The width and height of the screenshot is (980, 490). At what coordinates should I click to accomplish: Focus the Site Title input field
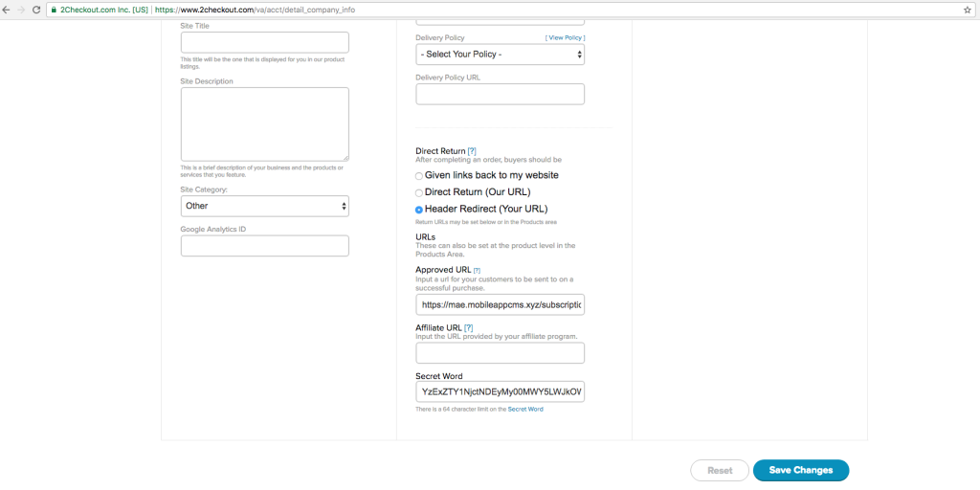(264, 42)
